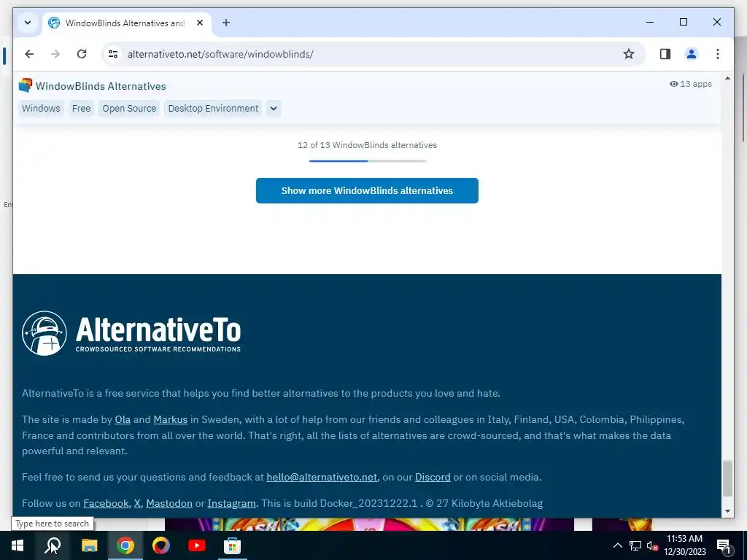The width and height of the screenshot is (747, 560).
Task: Close the WindowBlinds Alternatives tab
Action: pyautogui.click(x=200, y=23)
